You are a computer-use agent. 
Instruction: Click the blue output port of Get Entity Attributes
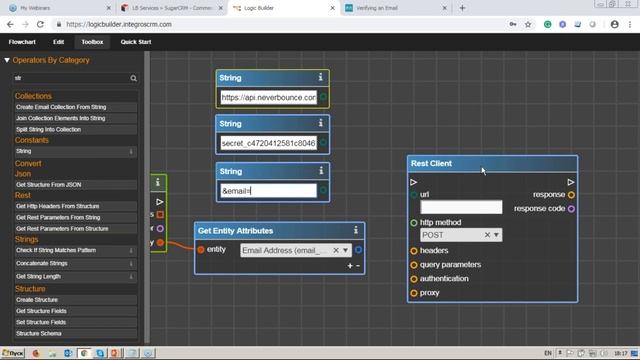358,249
